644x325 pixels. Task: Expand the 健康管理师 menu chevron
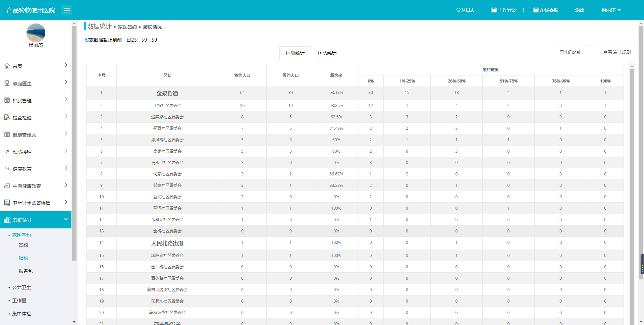66,134
